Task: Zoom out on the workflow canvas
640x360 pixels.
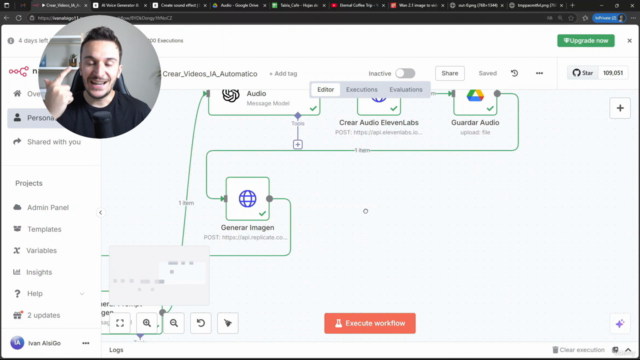Action: tap(174, 323)
